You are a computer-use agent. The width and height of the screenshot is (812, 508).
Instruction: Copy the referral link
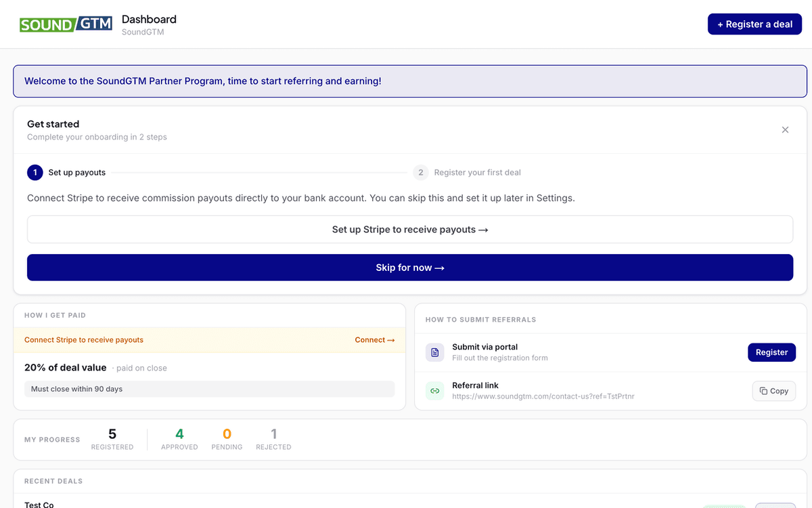tap(773, 391)
